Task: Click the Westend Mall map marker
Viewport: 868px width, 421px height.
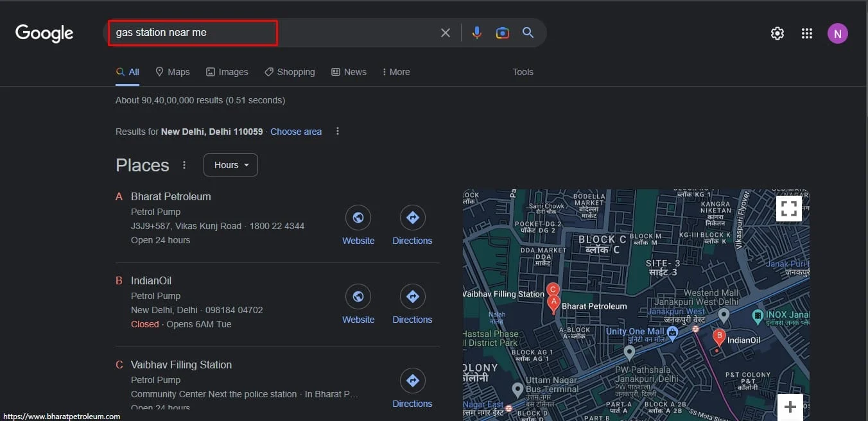Action: pos(724,315)
